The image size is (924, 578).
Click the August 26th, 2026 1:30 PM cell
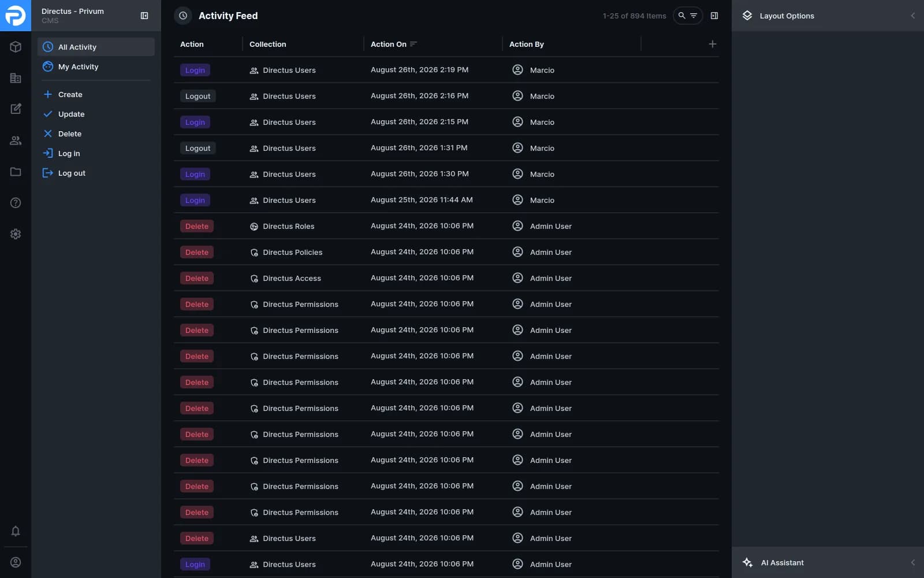pos(419,174)
